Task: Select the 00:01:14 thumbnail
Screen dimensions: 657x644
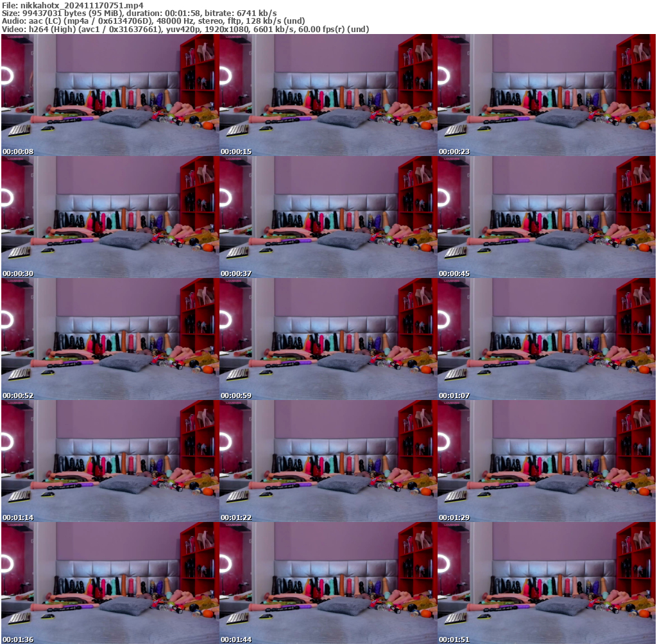Action: point(110,461)
